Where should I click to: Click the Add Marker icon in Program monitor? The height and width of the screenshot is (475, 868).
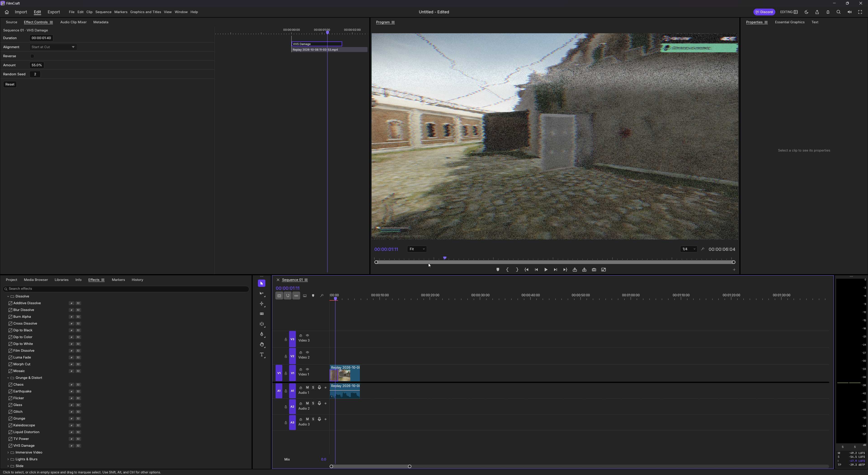pos(498,270)
